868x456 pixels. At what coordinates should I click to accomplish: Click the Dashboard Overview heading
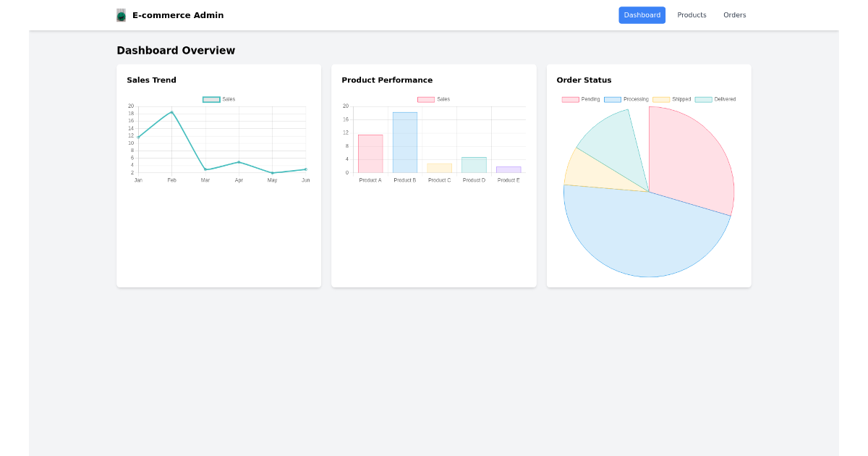click(176, 50)
